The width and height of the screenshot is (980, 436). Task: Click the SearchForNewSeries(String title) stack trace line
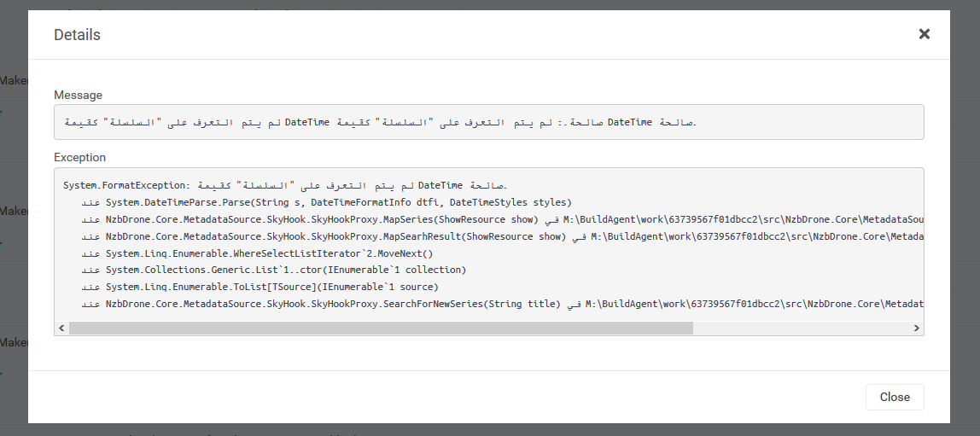coord(502,304)
